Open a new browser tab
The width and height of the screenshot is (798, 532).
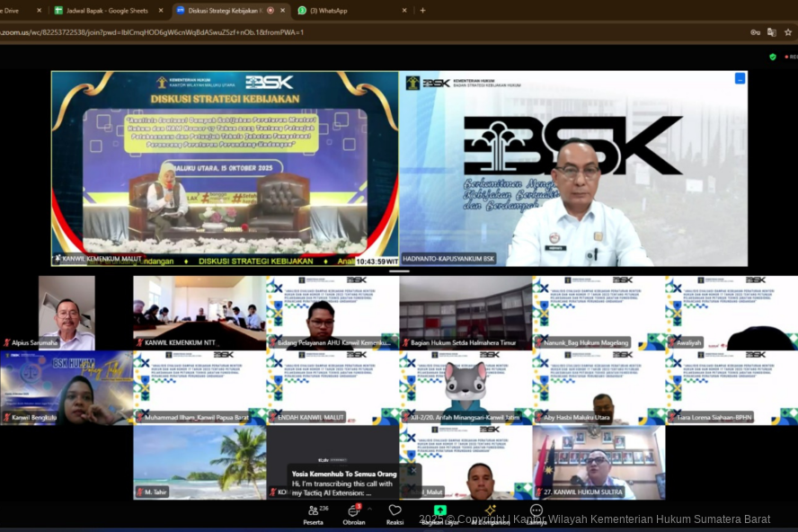tap(422, 11)
